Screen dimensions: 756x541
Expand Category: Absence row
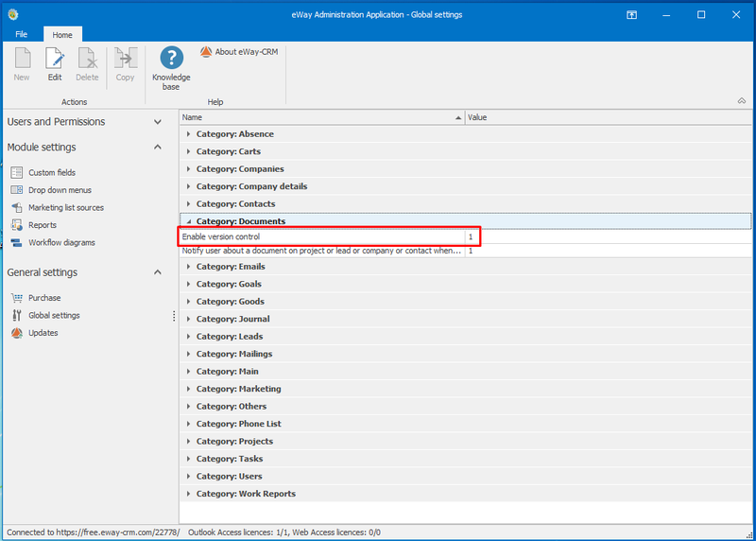[x=188, y=134]
